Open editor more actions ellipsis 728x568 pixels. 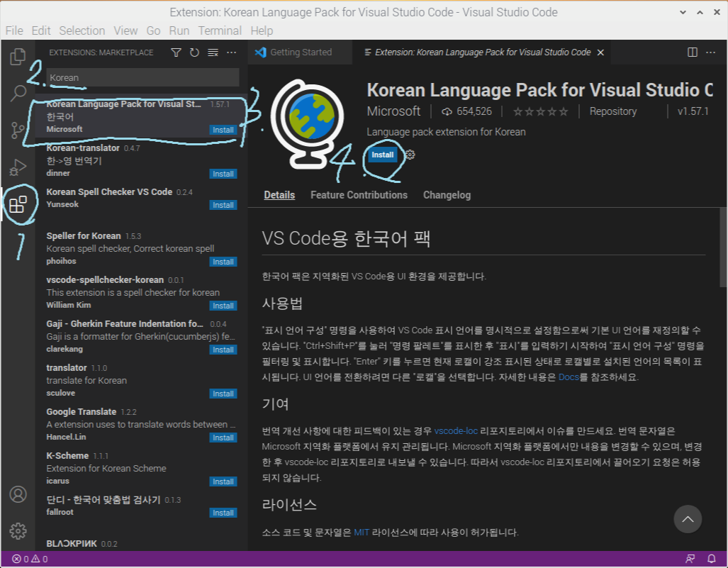pyautogui.click(x=710, y=52)
